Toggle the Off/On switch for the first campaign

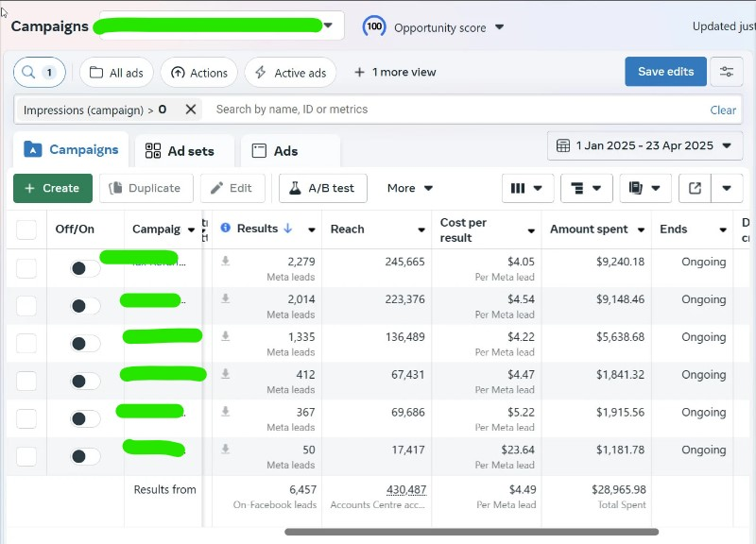tap(84, 267)
